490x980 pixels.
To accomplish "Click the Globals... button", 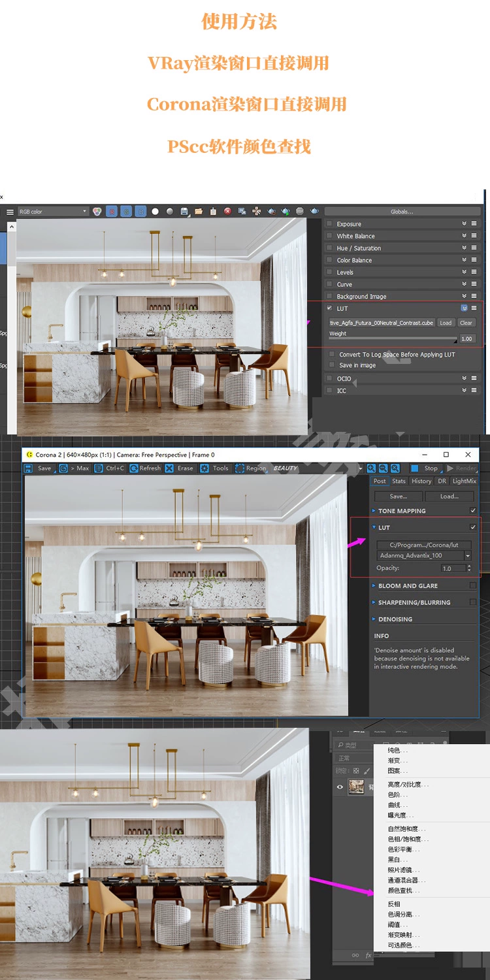I will [402, 212].
